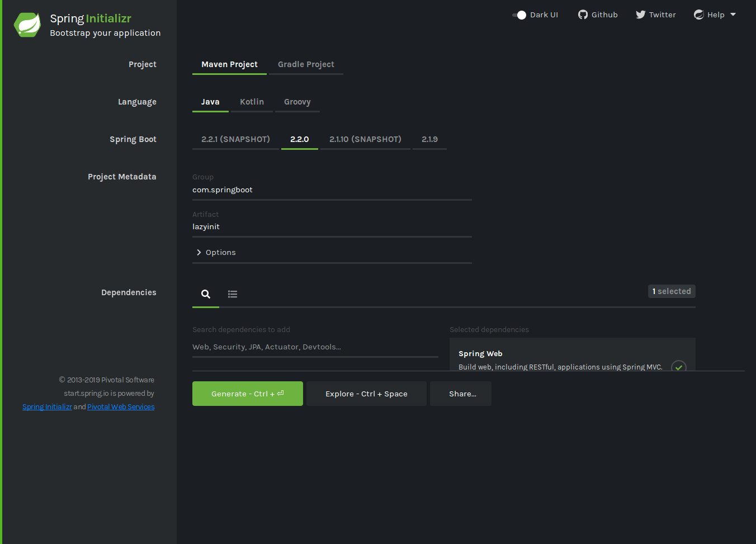Click the 1 selected badge
This screenshot has width=756, height=544.
pyautogui.click(x=672, y=291)
